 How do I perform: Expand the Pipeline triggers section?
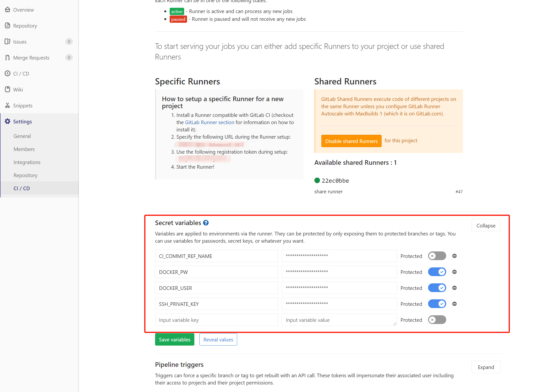[486, 367]
